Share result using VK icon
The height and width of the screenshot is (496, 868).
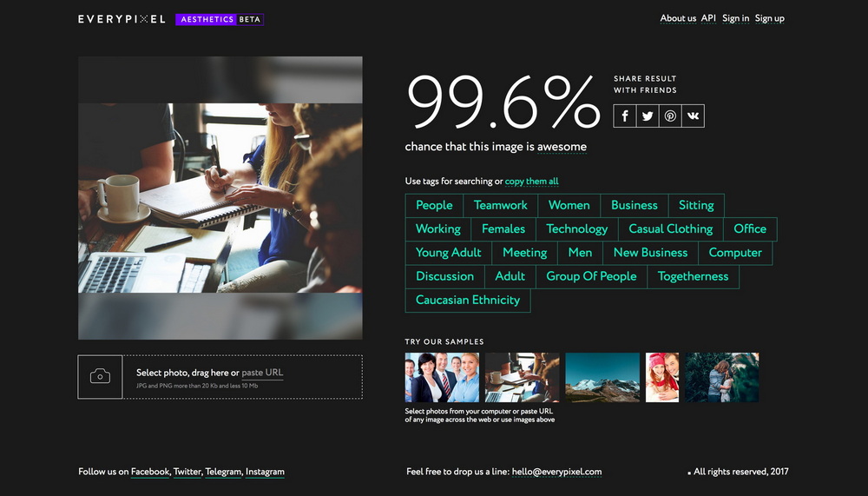point(693,116)
